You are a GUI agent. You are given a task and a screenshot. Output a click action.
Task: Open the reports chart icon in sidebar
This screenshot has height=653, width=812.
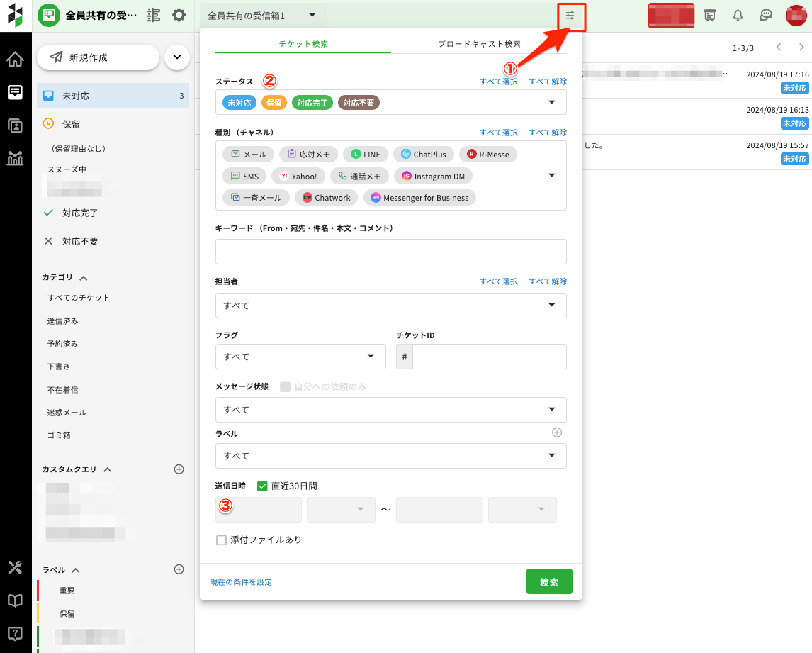(15, 158)
